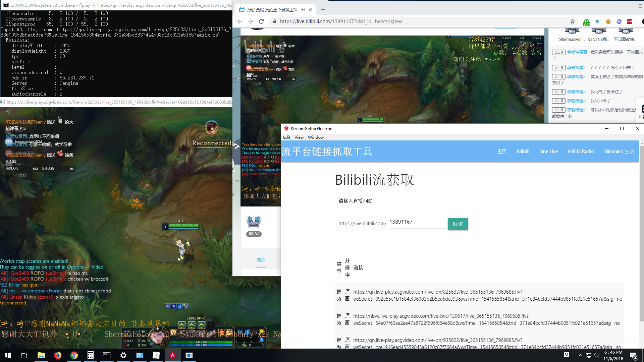644x362 pixels.
Task: Select the 简介 tab below video
Action: (261, 260)
